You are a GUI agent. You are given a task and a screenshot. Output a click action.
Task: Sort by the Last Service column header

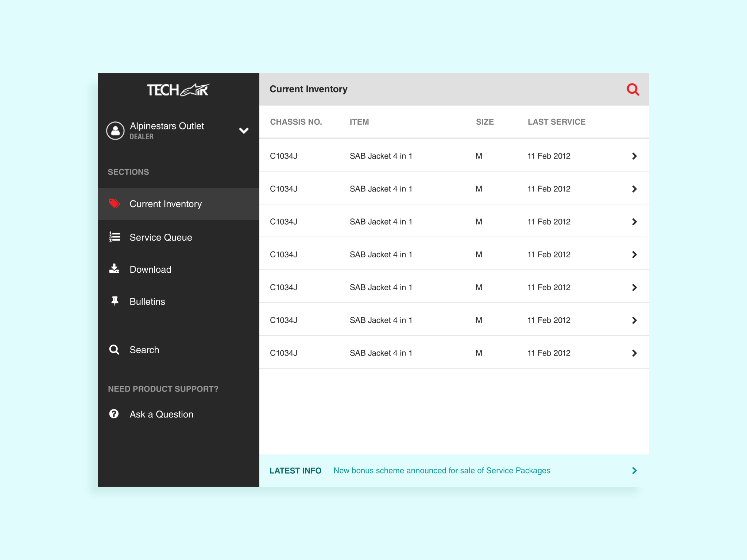point(556,122)
